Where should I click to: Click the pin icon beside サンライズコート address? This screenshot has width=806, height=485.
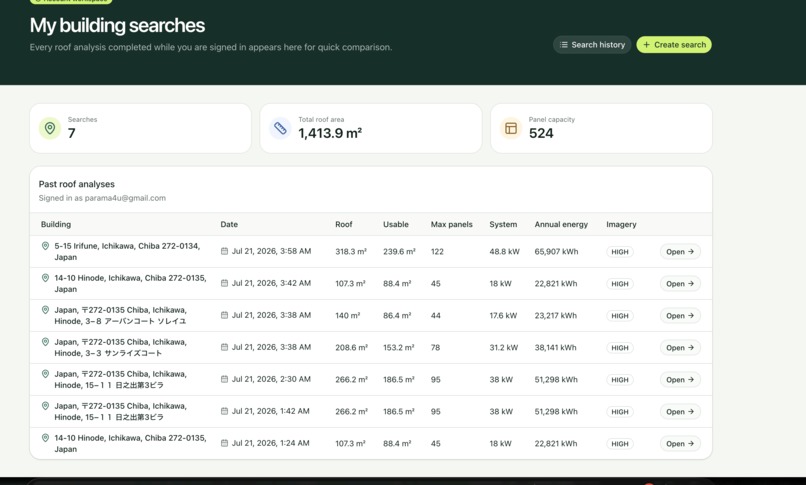coord(45,342)
